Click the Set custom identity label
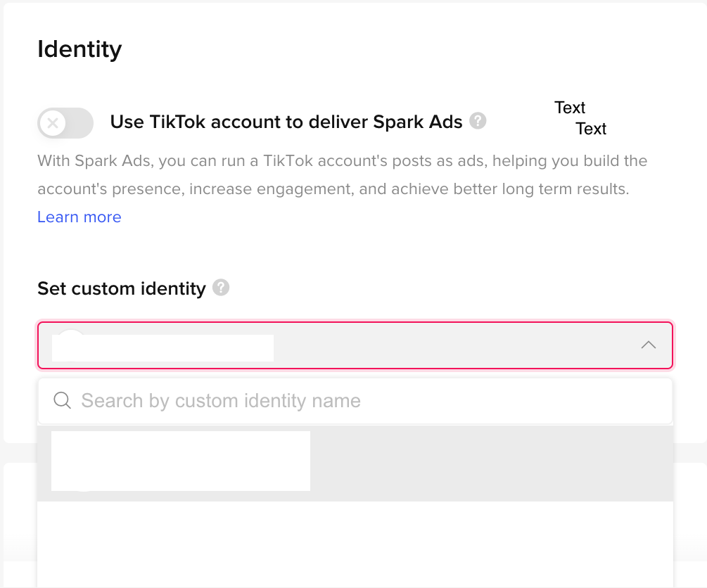 click(x=122, y=288)
